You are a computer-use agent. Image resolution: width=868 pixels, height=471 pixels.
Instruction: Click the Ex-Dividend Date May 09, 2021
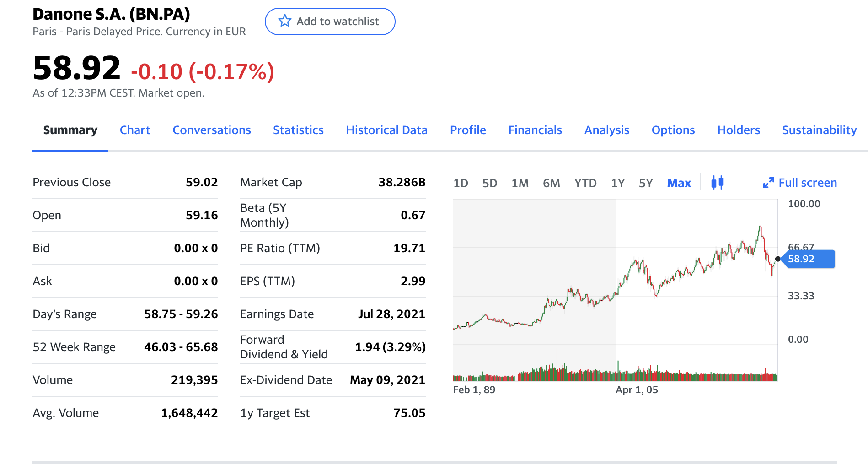[x=388, y=380]
